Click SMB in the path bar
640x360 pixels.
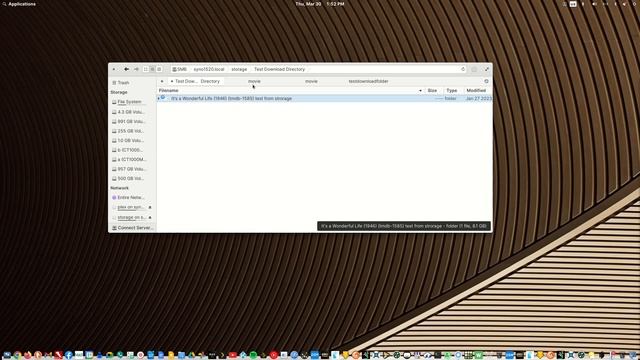pyautogui.click(x=180, y=69)
